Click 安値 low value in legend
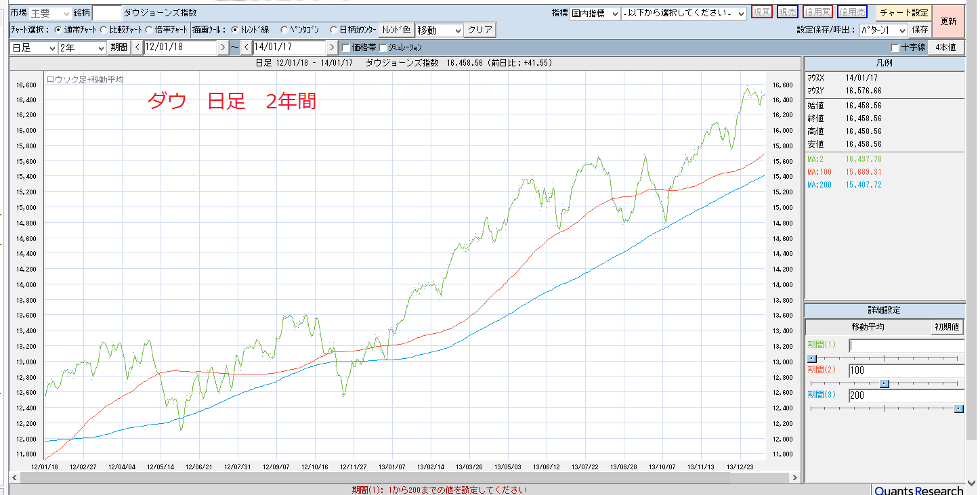 [864, 144]
